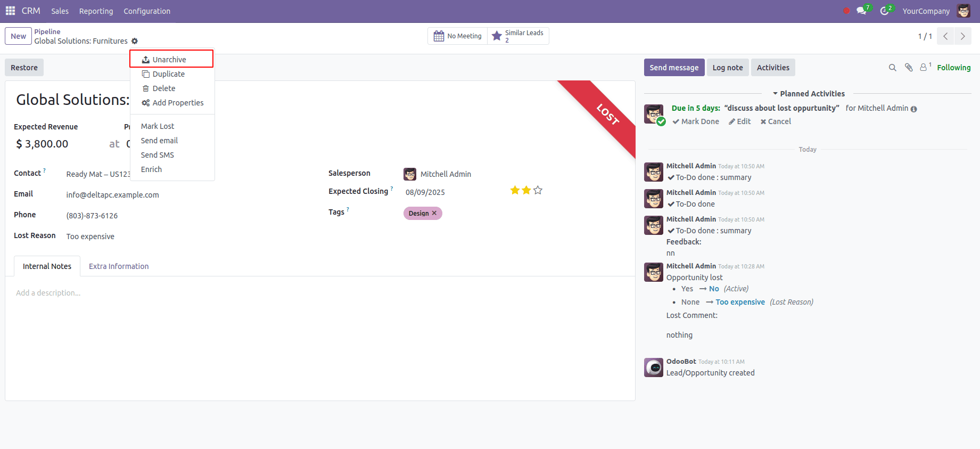Cancel the planned activity
Viewport: 980px width, 449px height.
[776, 121]
